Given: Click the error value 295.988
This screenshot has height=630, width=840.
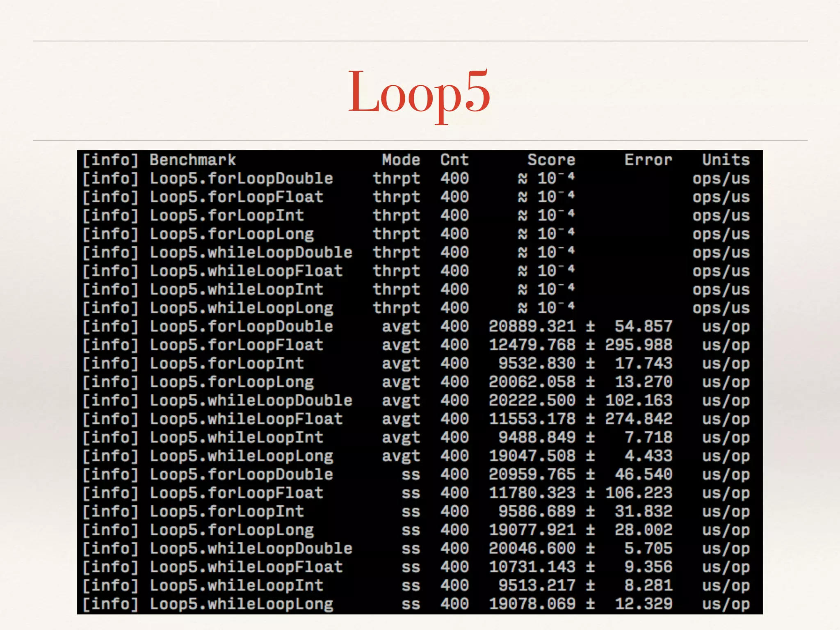Looking at the screenshot, I should 639,345.
